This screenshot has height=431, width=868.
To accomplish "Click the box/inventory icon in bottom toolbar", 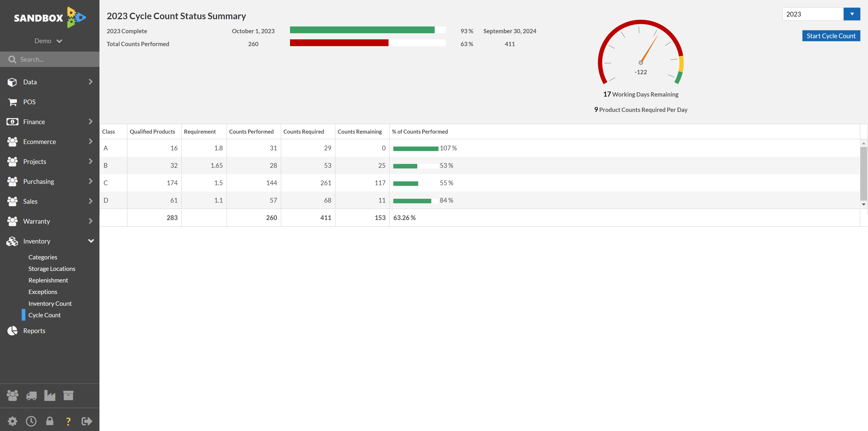I will pos(69,395).
